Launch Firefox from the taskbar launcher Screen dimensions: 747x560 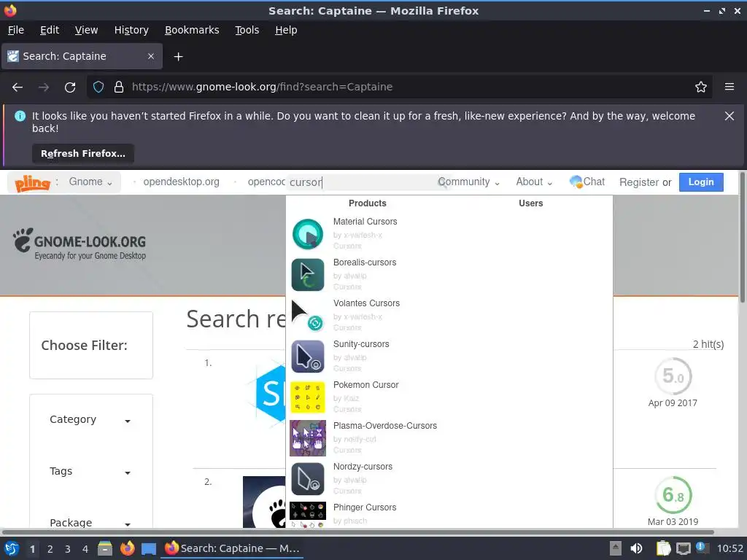[127, 548]
